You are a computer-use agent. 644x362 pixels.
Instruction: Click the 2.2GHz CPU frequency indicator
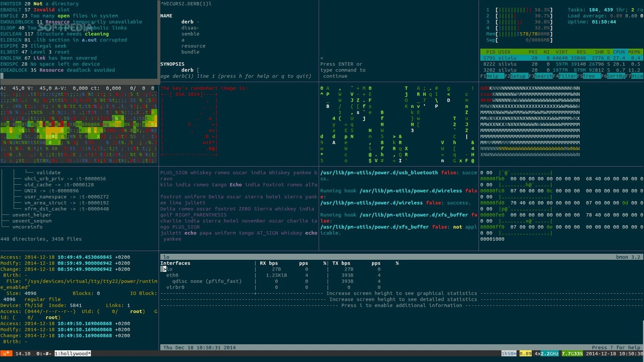point(549,354)
